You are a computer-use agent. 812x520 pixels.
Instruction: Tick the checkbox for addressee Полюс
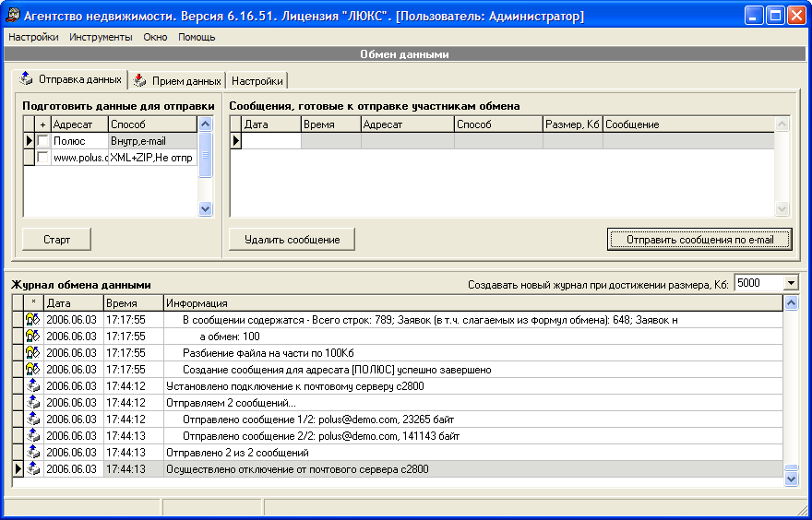pyautogui.click(x=43, y=141)
